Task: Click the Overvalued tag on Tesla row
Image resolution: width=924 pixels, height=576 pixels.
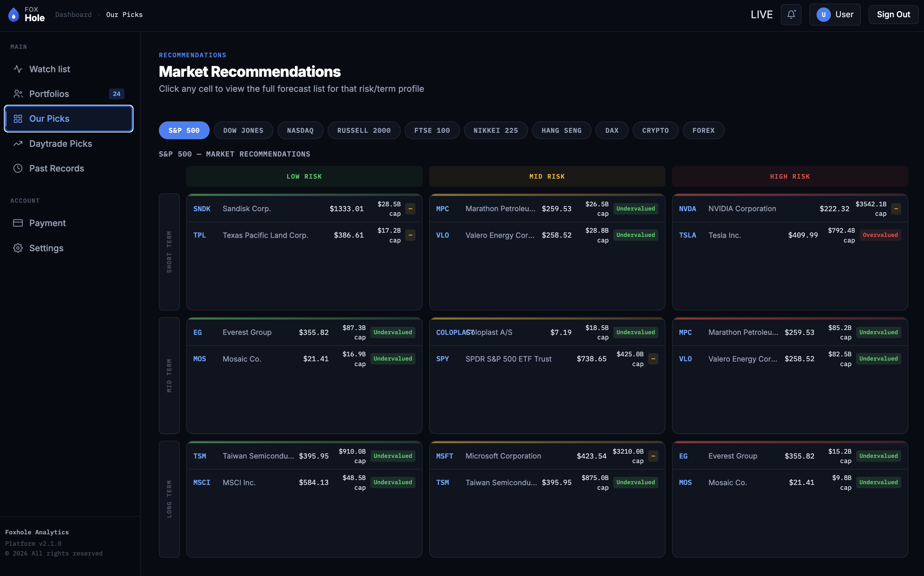Action: 880,235
